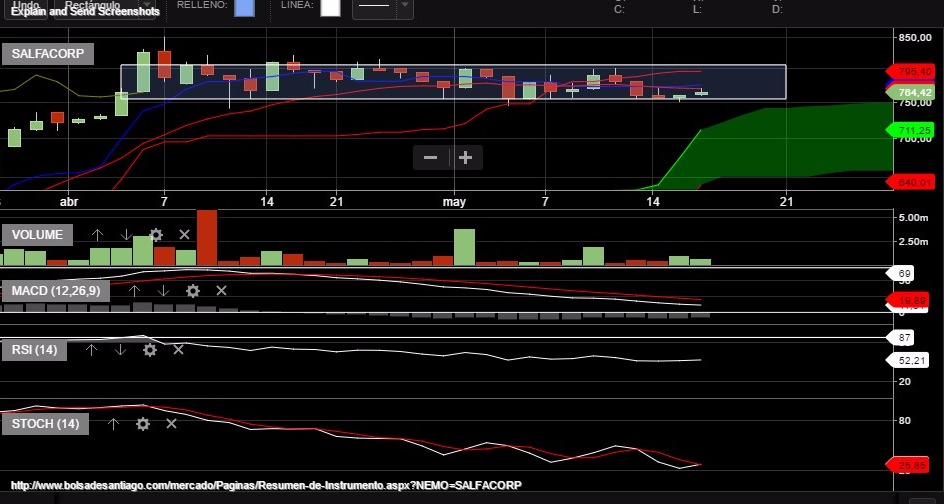The height and width of the screenshot is (504, 944).
Task: Click the 640,01 red price tag
Action: [910, 182]
